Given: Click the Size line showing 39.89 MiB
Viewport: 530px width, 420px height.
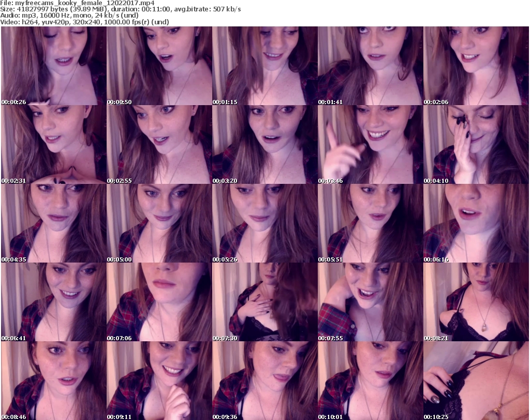Looking at the screenshot, I should 120,9.
